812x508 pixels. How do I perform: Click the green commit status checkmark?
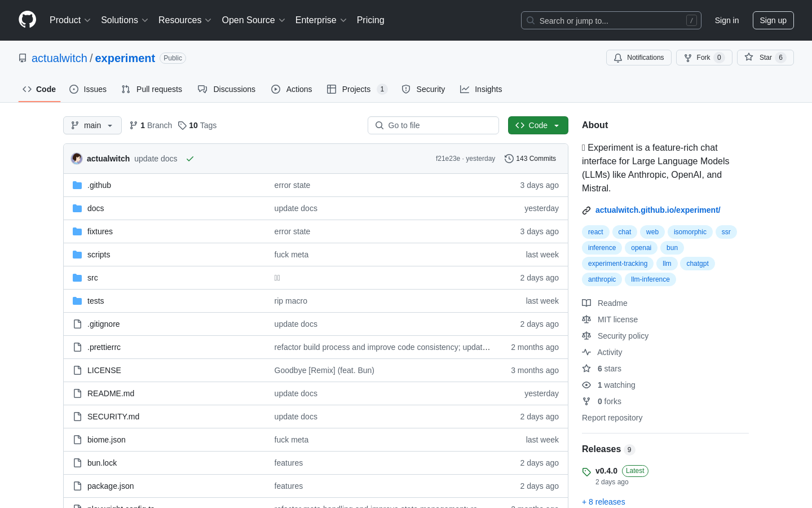(x=190, y=159)
